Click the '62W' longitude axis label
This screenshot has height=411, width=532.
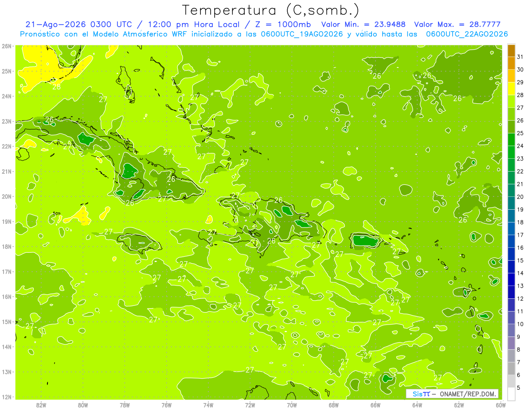pos(459,405)
